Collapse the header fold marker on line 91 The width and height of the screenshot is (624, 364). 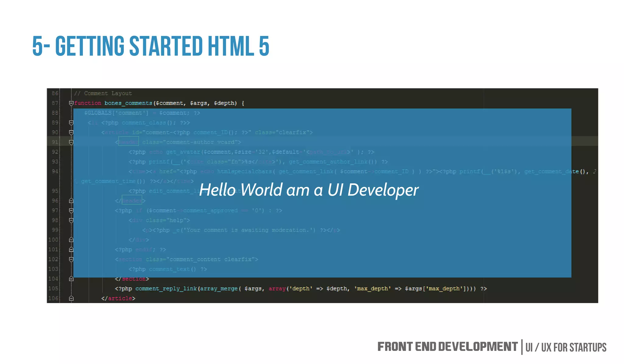pyautogui.click(x=71, y=142)
